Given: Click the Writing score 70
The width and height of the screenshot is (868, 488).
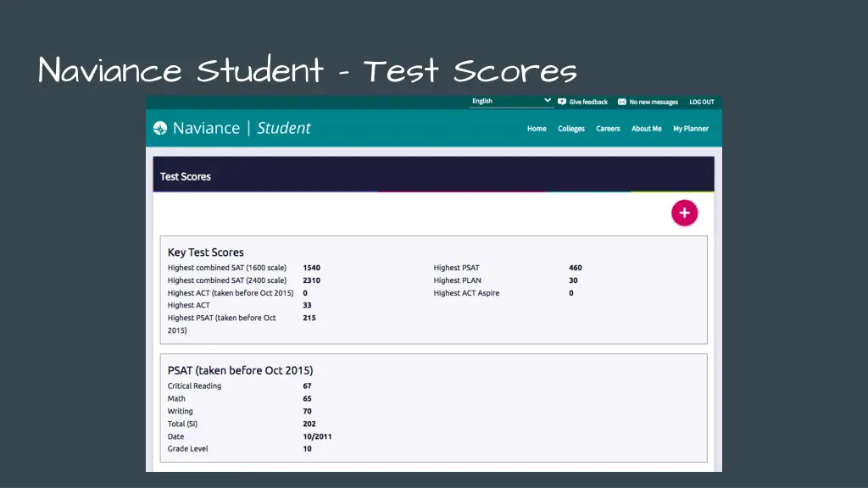Looking at the screenshot, I should (307, 412).
